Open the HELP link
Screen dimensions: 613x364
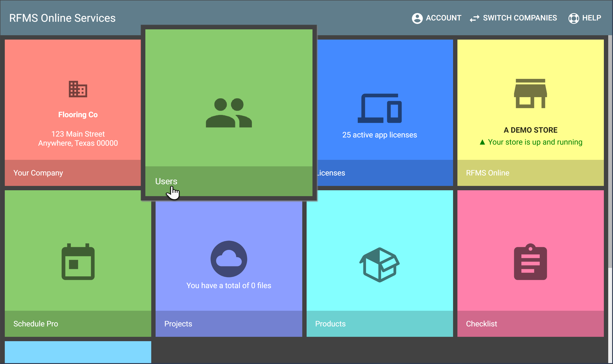click(x=591, y=18)
